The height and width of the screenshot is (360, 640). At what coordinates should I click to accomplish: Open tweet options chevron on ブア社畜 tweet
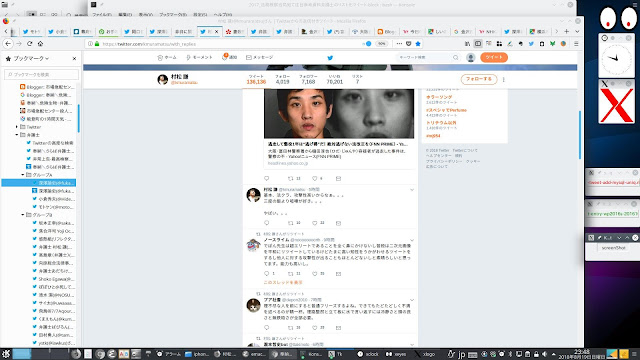412,300
